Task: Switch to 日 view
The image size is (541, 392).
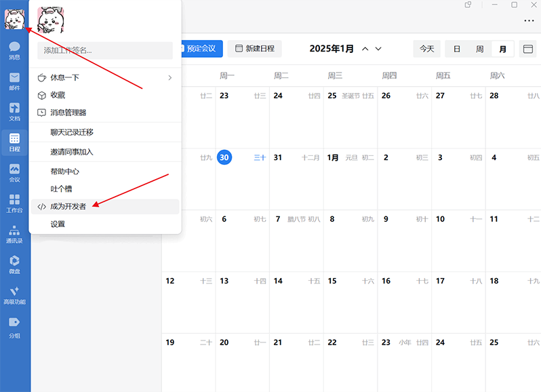Action: point(457,49)
